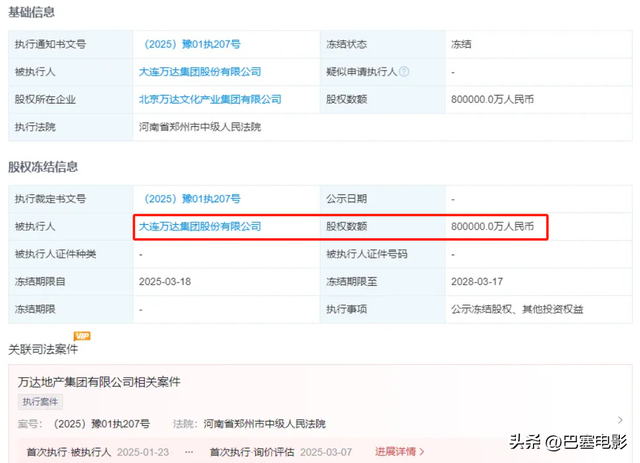The image size is (640, 463).
Task: Click the 执行裁定书文号 label cell
Action: click(x=71, y=199)
